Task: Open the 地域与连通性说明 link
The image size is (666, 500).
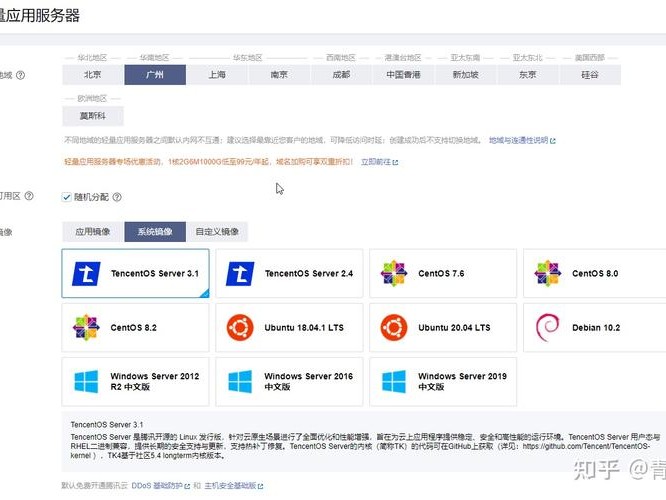Action: click(x=522, y=140)
